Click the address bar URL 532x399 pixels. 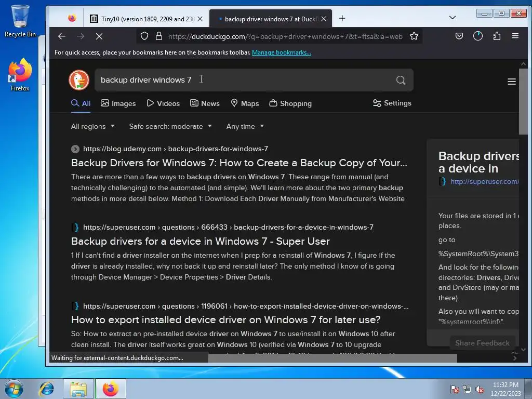coord(285,36)
